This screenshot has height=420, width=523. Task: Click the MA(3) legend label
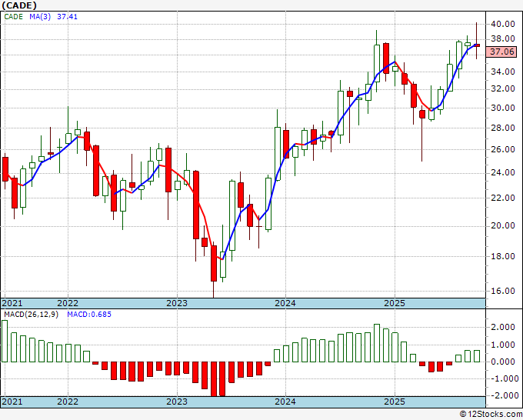click(x=40, y=17)
